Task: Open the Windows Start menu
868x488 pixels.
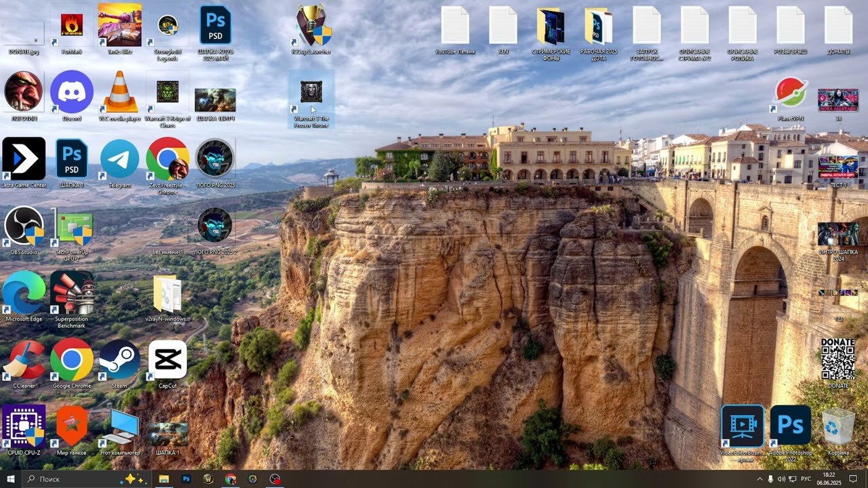Action: tap(10, 479)
